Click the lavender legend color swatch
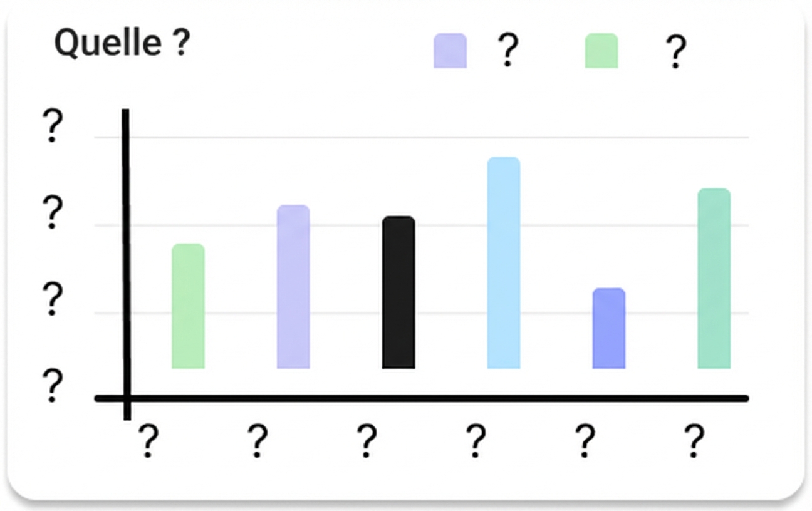Screen dimensions: 812x511 click(x=450, y=51)
